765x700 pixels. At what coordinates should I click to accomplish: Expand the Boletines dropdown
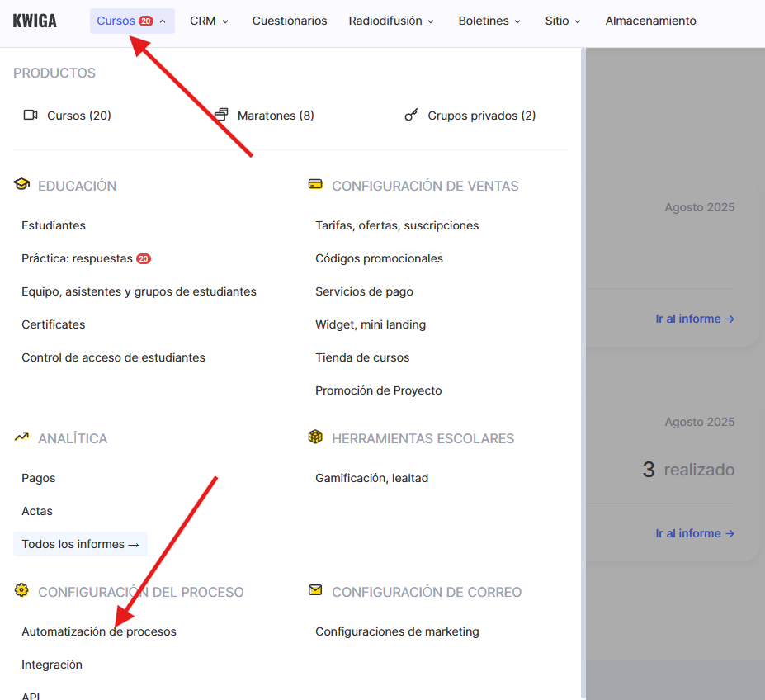pos(490,21)
